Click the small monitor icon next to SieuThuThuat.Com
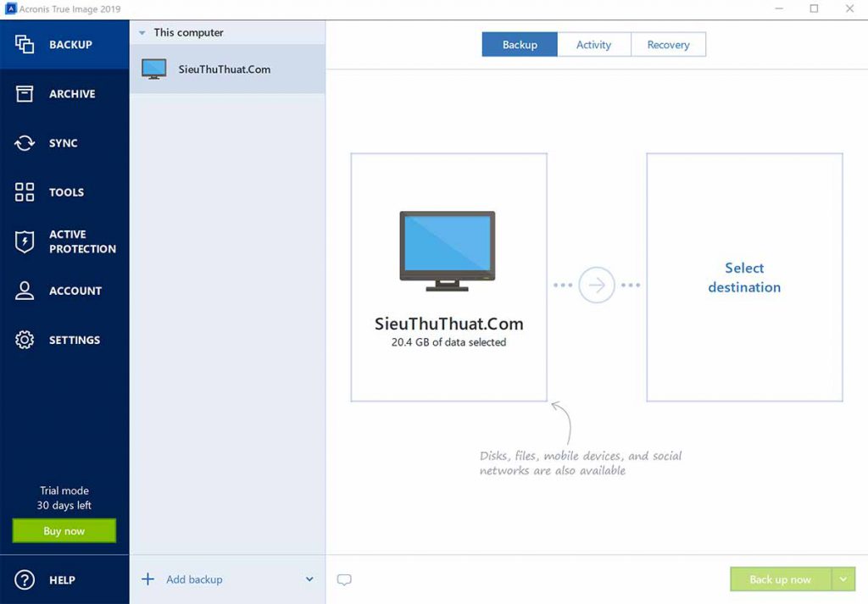This screenshot has width=868, height=604. click(154, 69)
